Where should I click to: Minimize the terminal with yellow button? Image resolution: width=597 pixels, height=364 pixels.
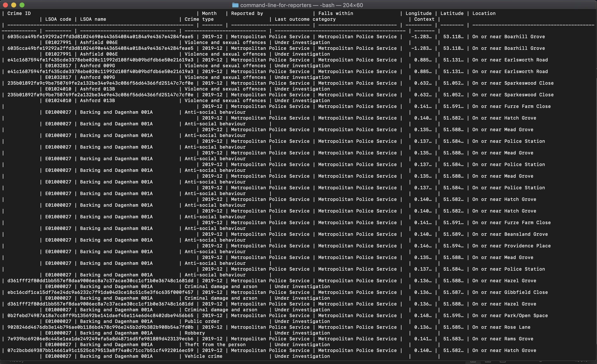[x=13, y=5]
